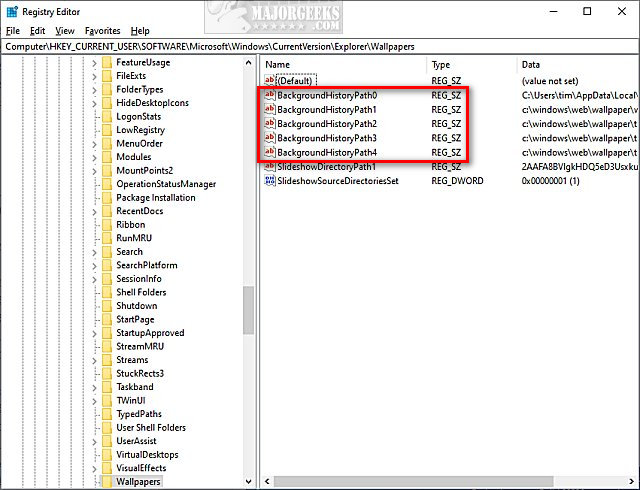Image resolution: width=640 pixels, height=490 pixels.
Task: Click the string icon of BackgroundHistoryPath3
Action: 270,138
